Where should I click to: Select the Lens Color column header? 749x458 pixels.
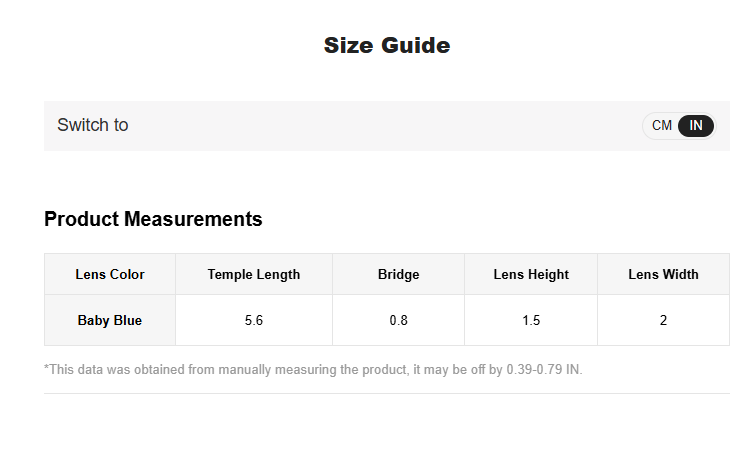pyautogui.click(x=110, y=274)
